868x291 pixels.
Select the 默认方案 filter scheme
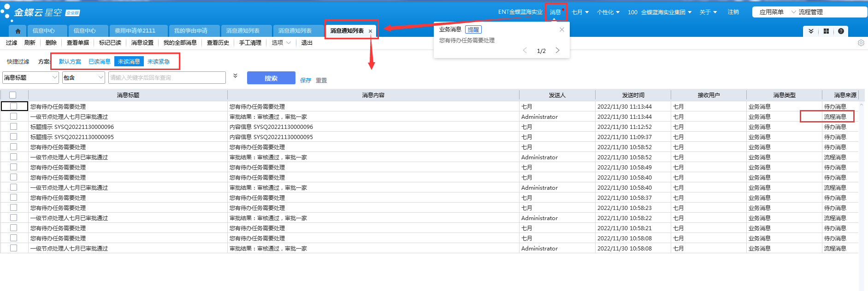click(70, 61)
